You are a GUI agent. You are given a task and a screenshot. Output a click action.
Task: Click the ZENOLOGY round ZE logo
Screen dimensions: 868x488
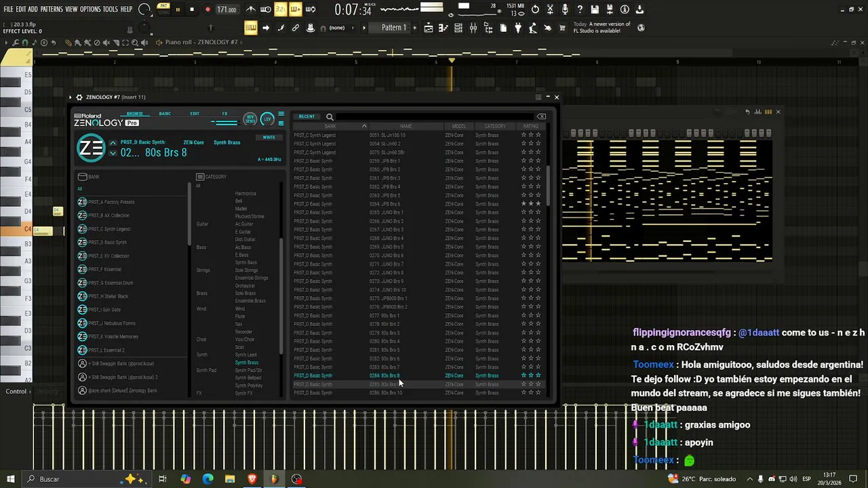(90, 148)
